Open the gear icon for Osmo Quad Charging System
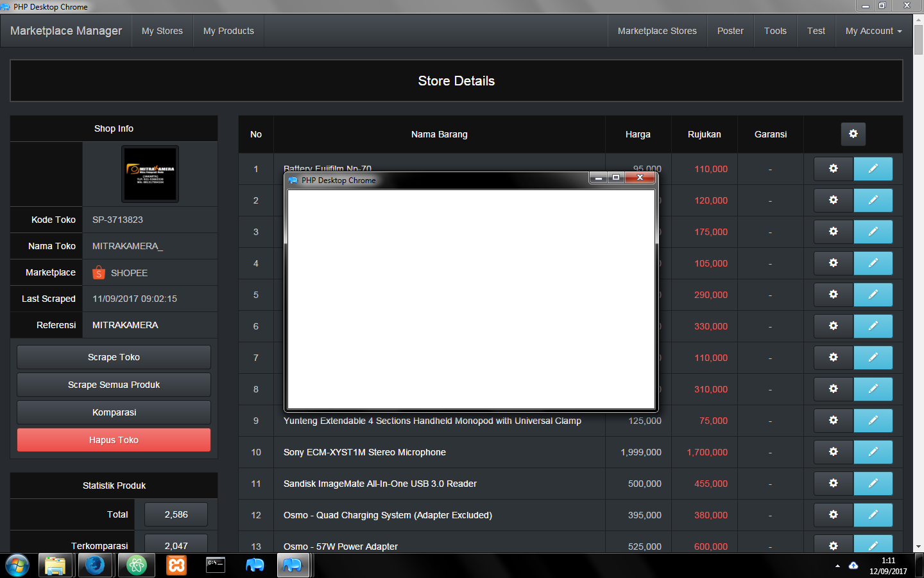924x578 pixels. [833, 515]
